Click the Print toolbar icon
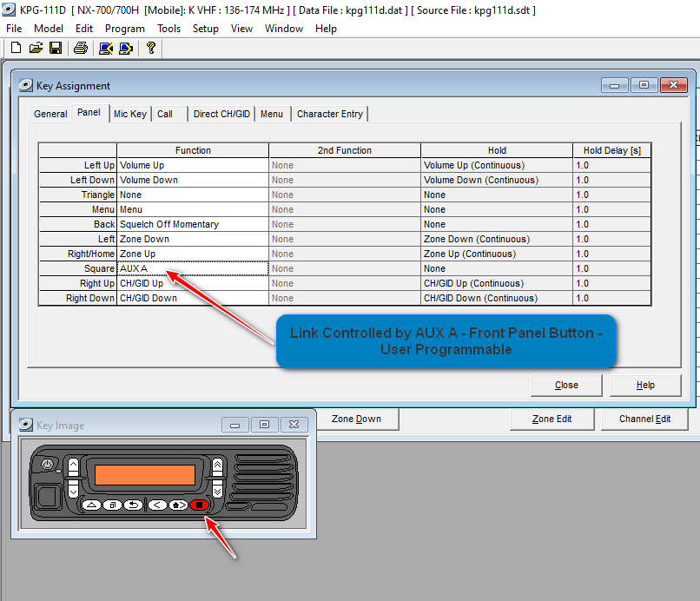 (78, 48)
